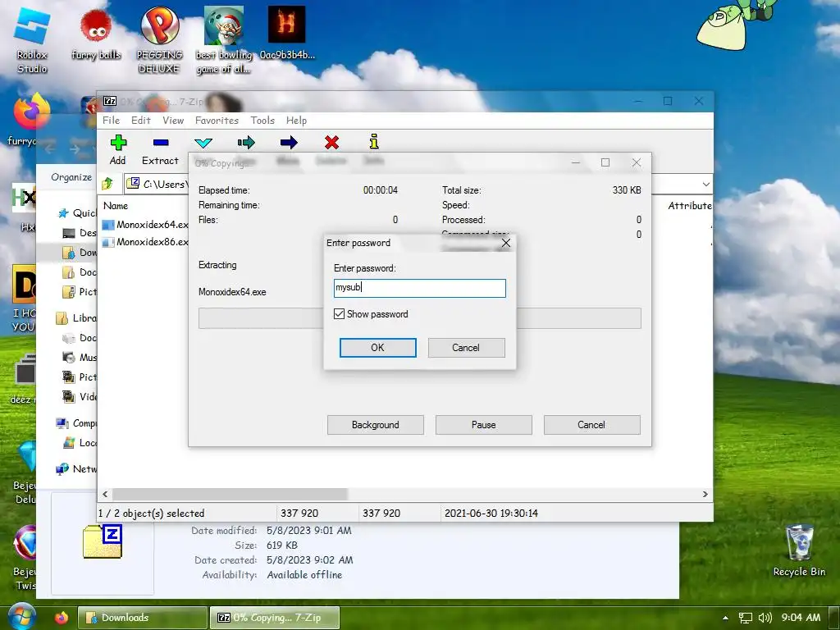Open furry balls desktop icon
The image size is (840, 630).
(96, 34)
